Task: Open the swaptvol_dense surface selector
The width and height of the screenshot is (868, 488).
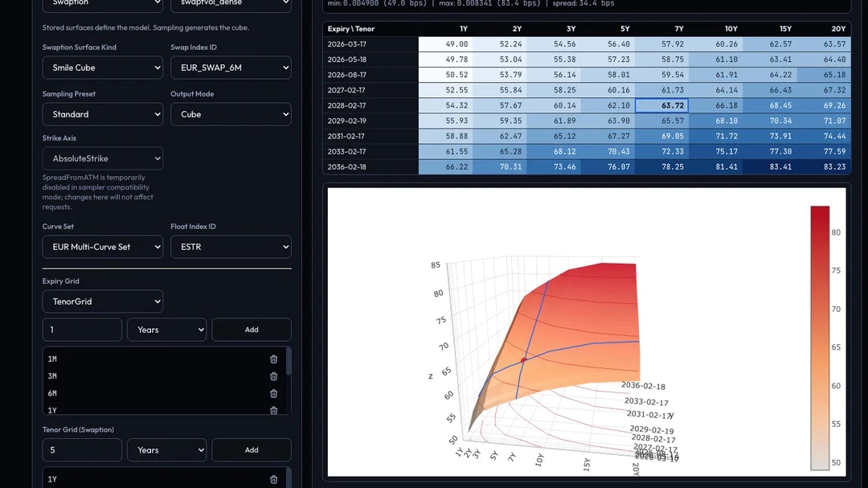Action: click(x=231, y=3)
